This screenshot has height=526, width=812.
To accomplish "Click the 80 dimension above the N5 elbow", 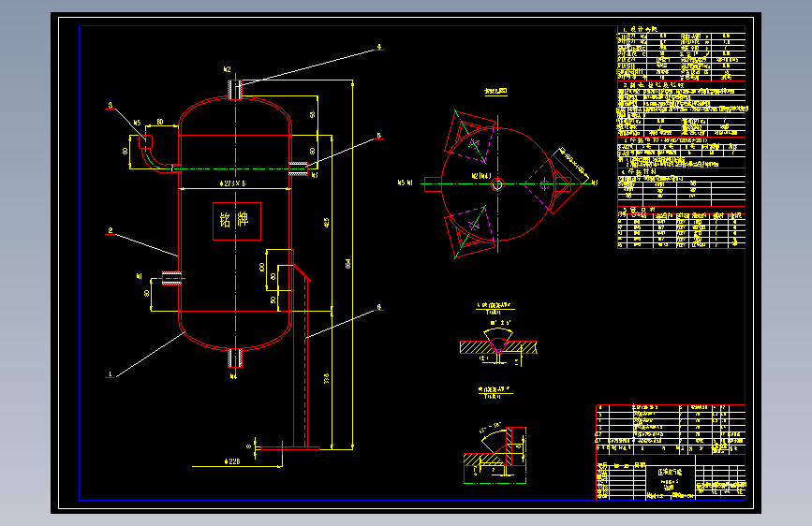I will (160, 123).
